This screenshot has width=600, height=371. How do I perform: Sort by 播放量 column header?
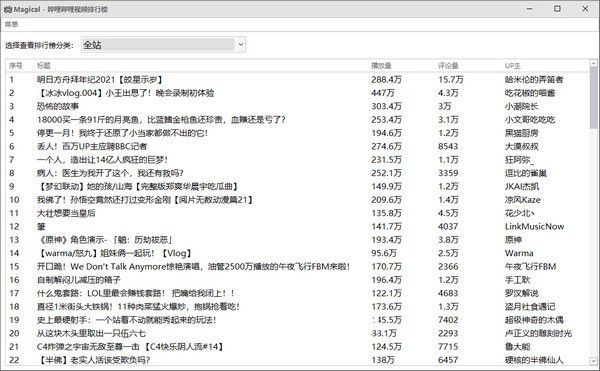(x=381, y=66)
